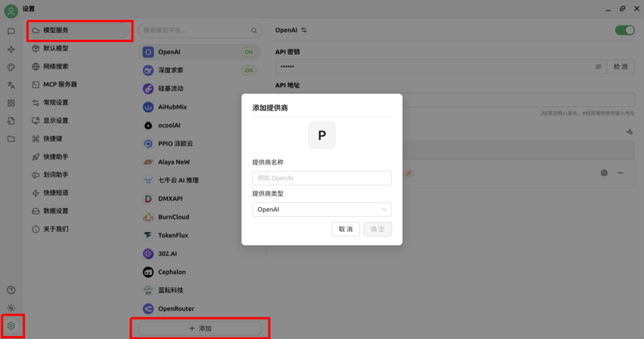Click the 深度求索 provider logo
The image size is (644, 339).
pos(148,71)
